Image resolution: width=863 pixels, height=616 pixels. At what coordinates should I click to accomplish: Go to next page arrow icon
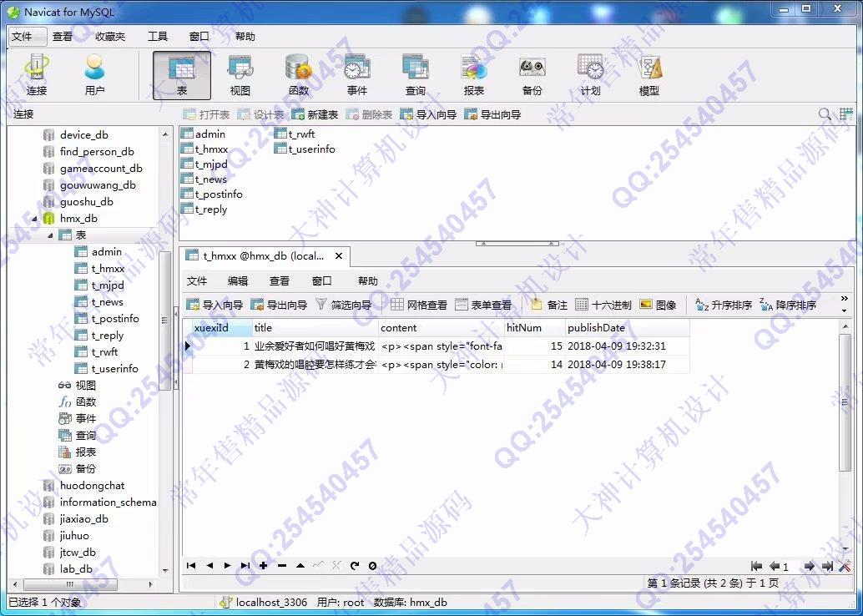(809, 566)
